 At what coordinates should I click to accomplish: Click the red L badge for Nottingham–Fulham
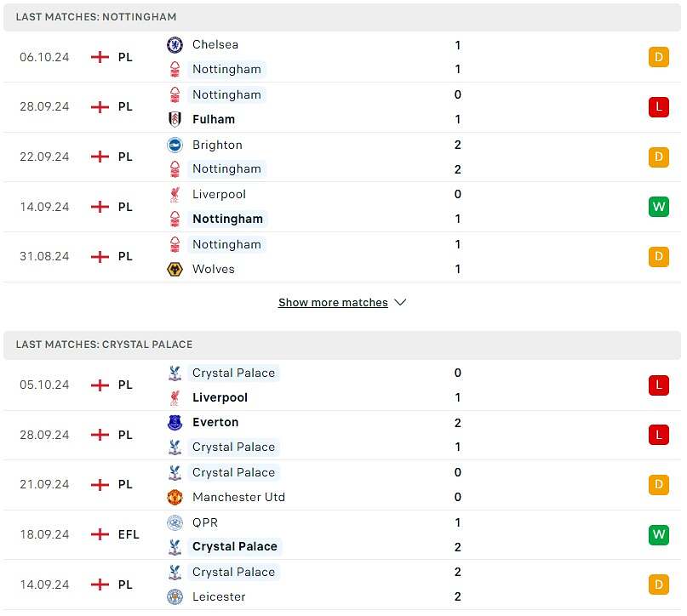tap(658, 107)
